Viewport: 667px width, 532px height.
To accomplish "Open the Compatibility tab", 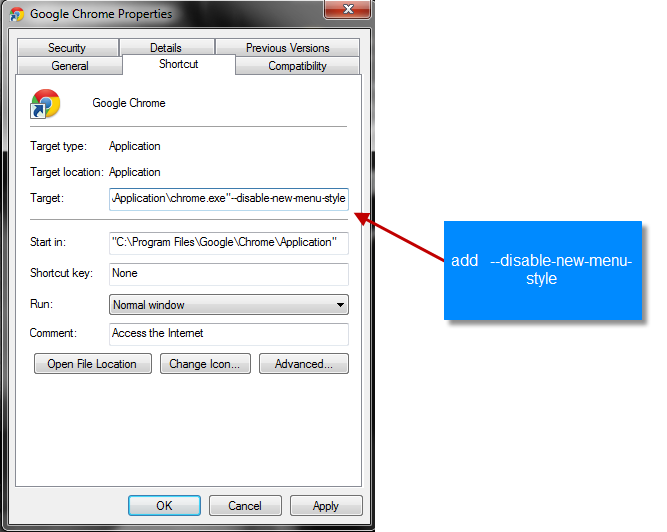I will point(297,66).
